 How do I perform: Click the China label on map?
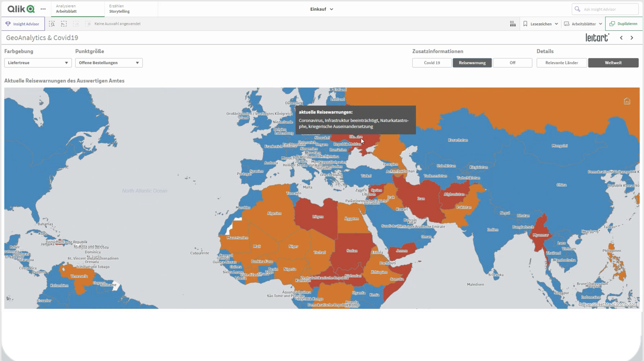562,185
